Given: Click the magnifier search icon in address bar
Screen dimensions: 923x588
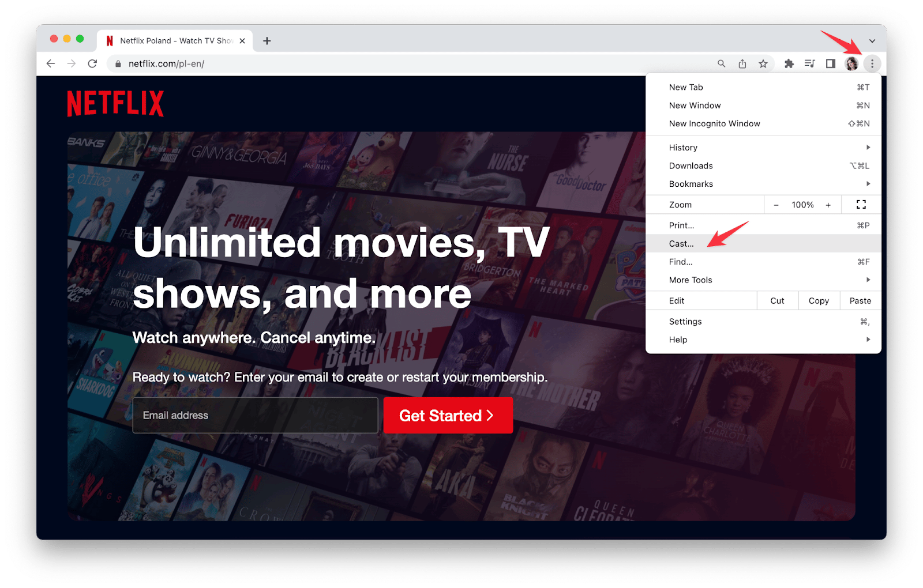Looking at the screenshot, I should tap(721, 63).
